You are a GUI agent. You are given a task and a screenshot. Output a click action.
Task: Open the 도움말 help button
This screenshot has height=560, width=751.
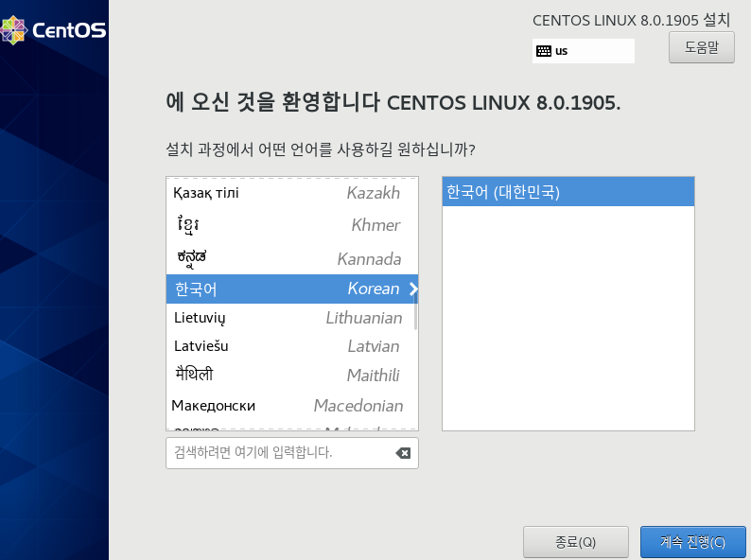point(702,47)
